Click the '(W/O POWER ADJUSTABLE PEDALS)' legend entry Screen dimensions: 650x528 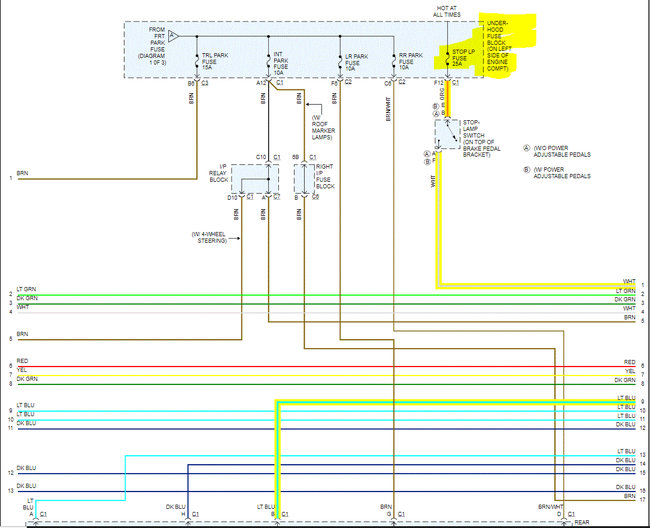pos(561,151)
